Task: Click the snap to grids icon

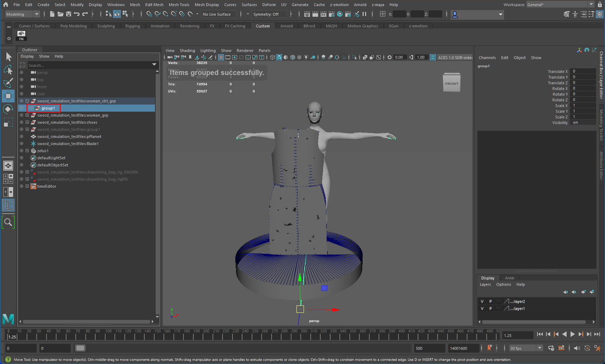Action: (149, 14)
